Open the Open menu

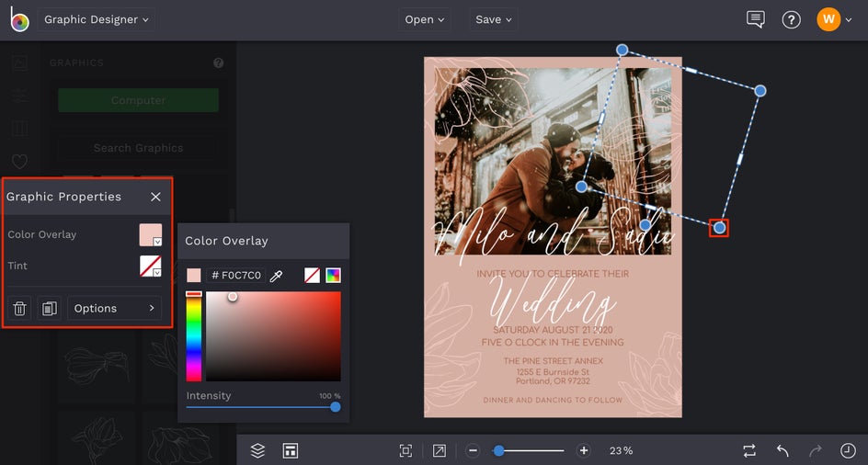click(x=425, y=19)
